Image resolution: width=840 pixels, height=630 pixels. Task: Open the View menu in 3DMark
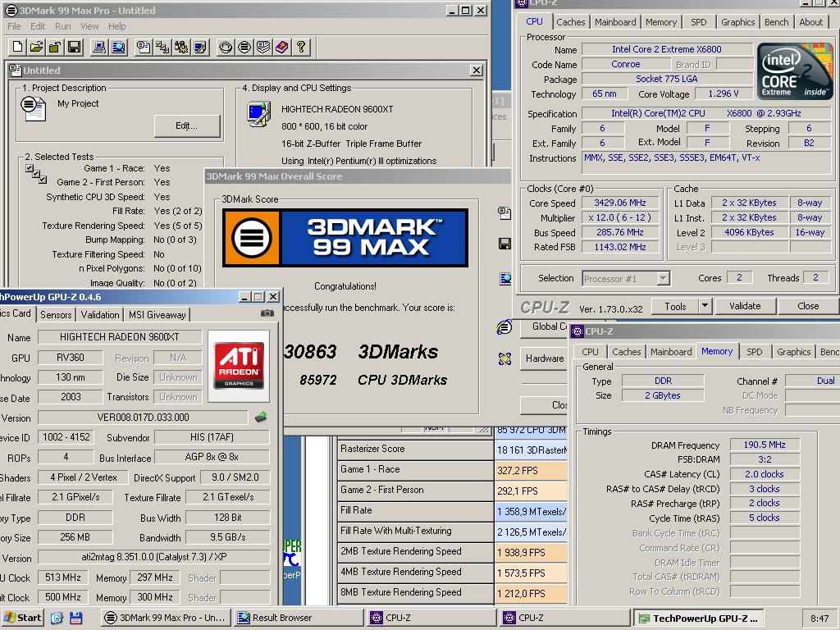coord(89,26)
